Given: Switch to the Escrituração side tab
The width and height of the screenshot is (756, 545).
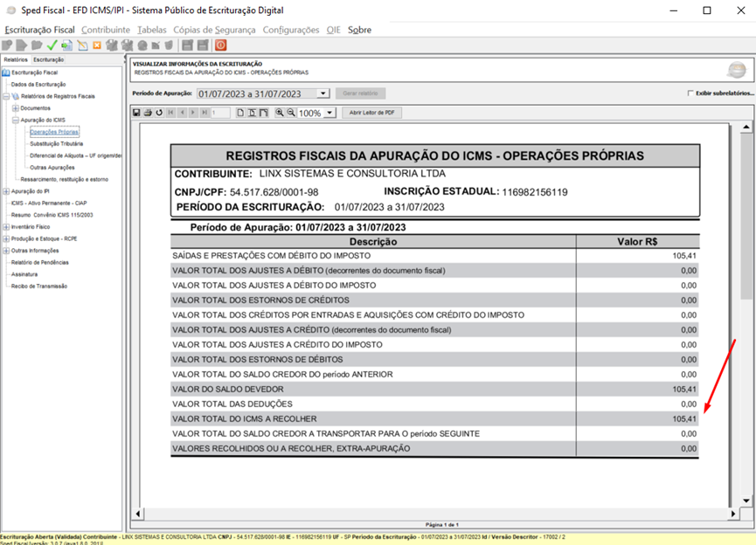Looking at the screenshot, I should click(x=48, y=59).
